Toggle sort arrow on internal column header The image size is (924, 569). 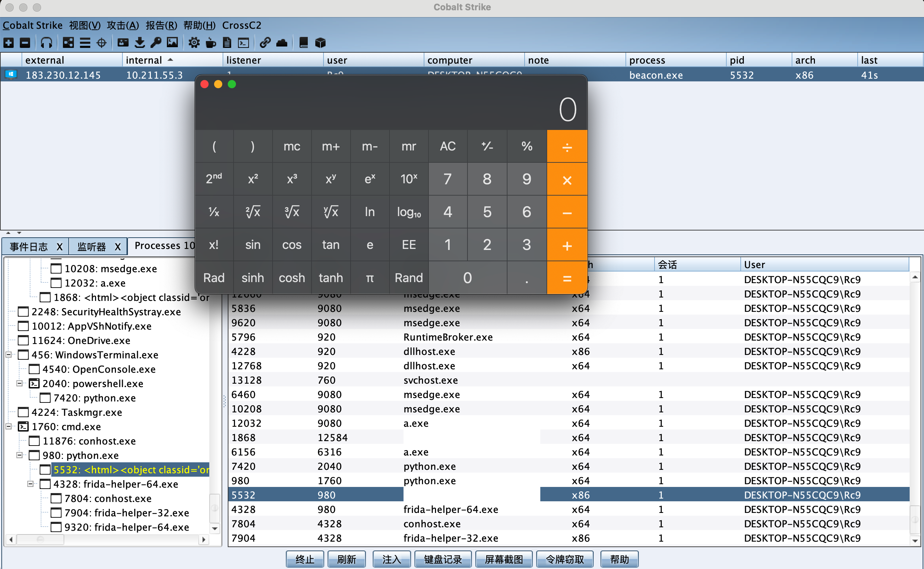tap(170, 59)
